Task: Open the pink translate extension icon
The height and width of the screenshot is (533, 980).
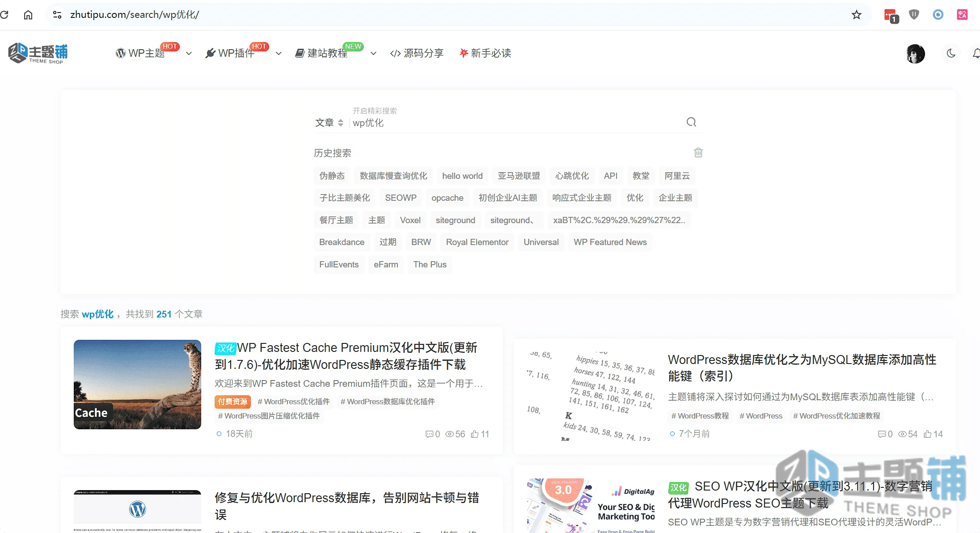Action: pyautogui.click(x=962, y=15)
